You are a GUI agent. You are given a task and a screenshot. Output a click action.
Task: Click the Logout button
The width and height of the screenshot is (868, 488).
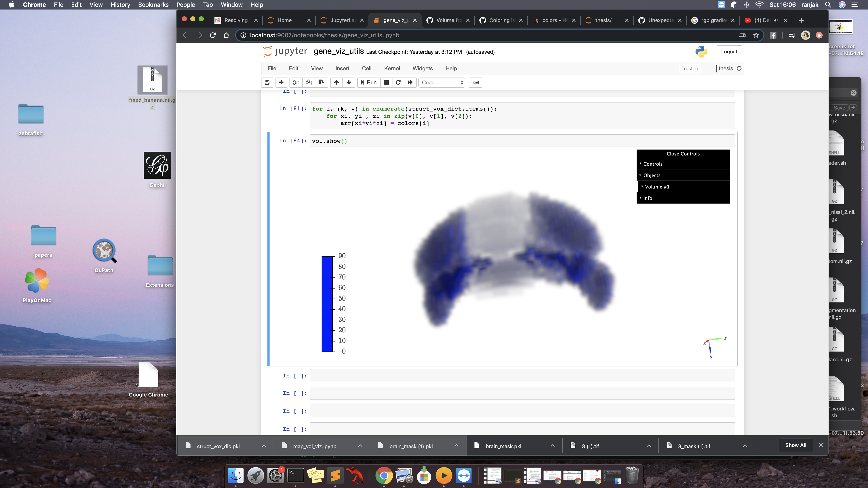click(729, 51)
